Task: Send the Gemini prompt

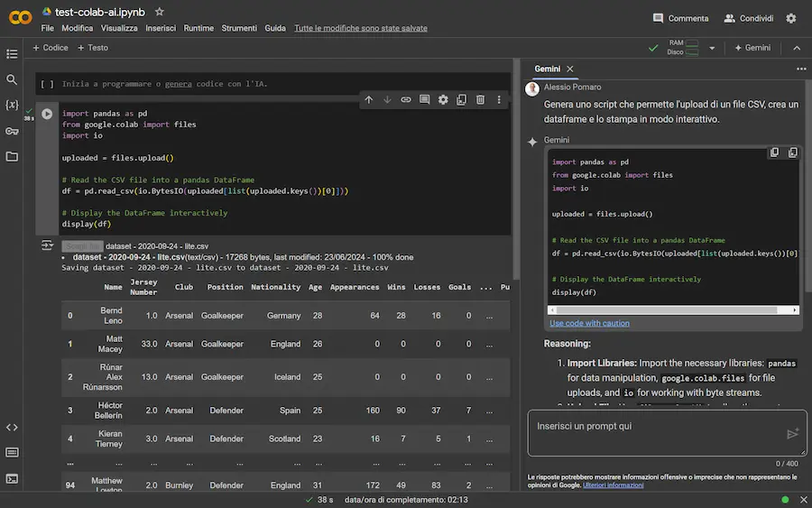Action: 792,433
